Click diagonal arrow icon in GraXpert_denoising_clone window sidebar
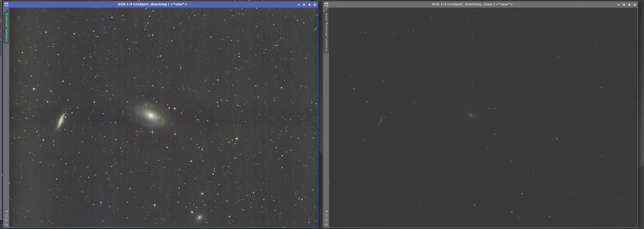 (326, 211)
